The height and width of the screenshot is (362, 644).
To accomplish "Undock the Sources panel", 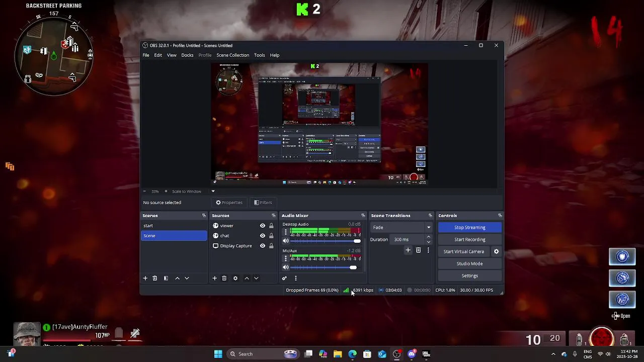I will pyautogui.click(x=274, y=216).
